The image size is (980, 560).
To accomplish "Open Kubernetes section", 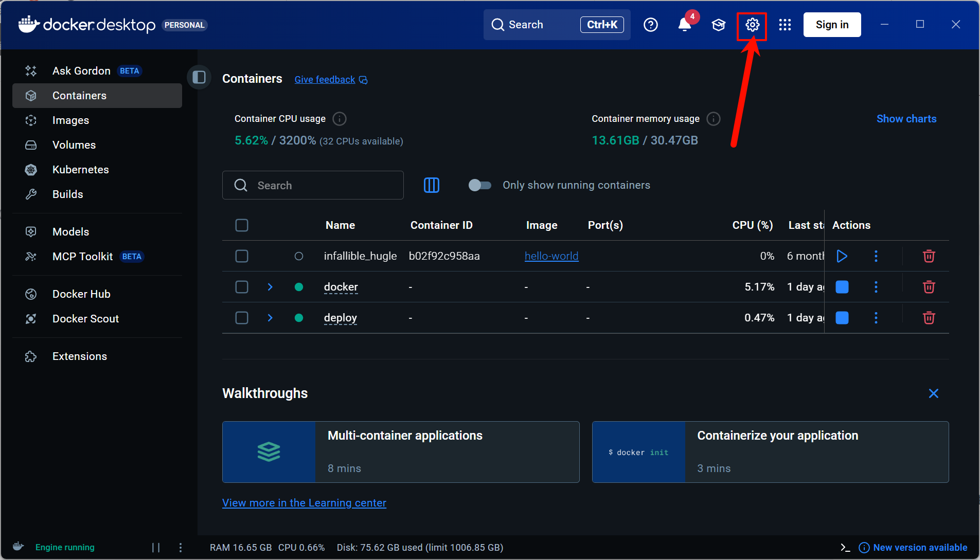I will [x=97, y=170].
